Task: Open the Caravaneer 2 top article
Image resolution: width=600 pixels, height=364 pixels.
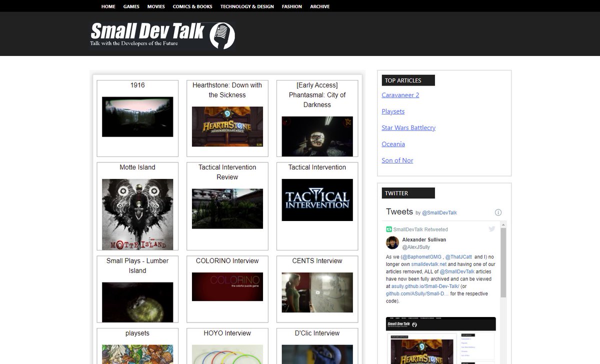Action: tap(400, 95)
